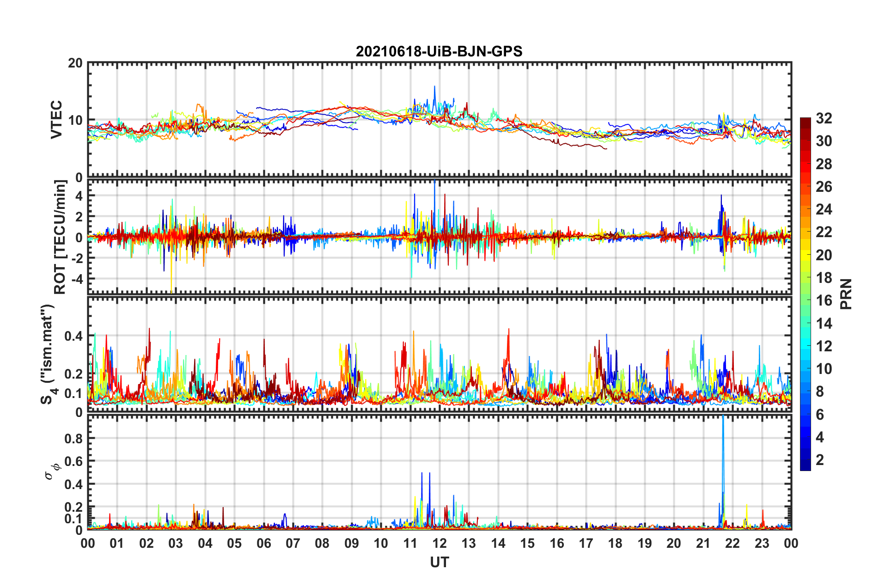Click the sigma-phi panel tick label 0.8

coord(73,438)
